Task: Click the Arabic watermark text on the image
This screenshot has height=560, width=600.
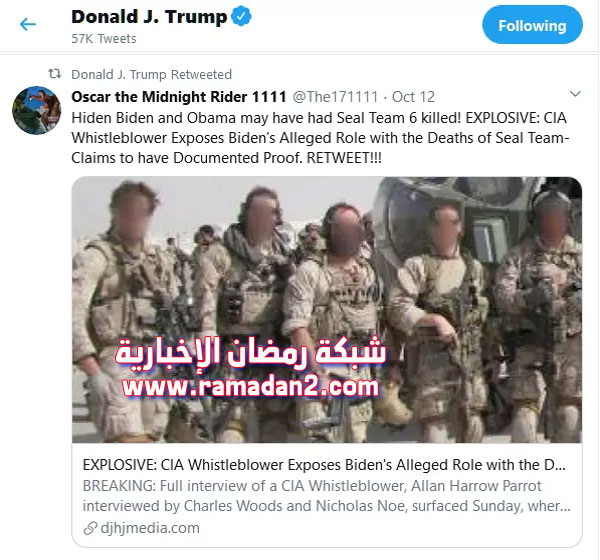Action: coord(251,352)
